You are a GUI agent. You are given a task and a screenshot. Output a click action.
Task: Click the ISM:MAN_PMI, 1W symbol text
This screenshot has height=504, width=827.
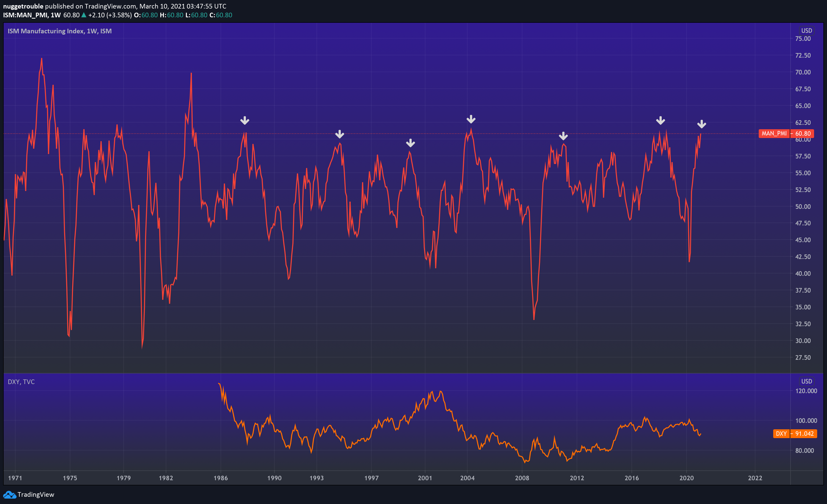[32, 15]
